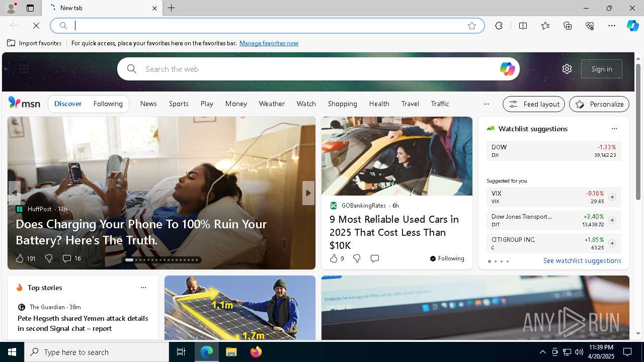
Task: Go to previous carousel story arrow
Action: pyautogui.click(x=14, y=193)
